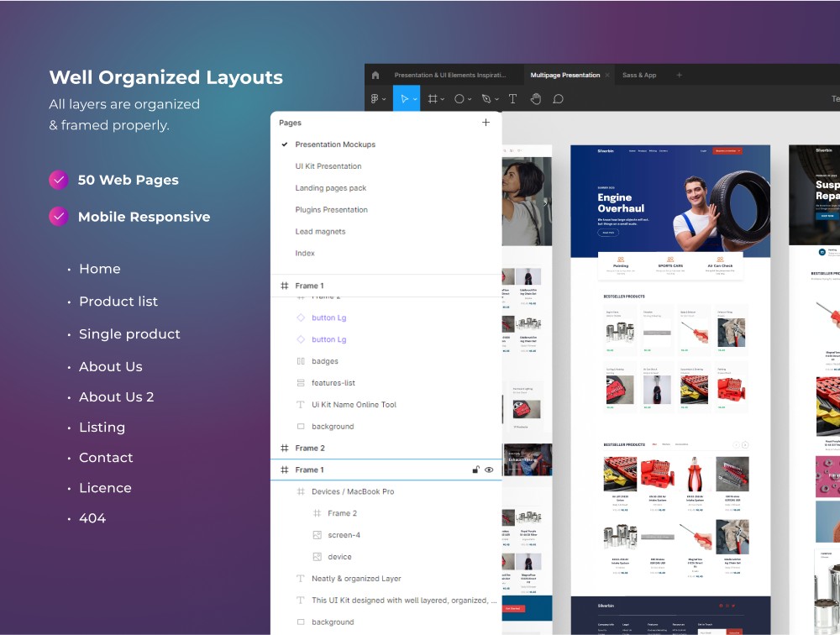Click Single product item in feature list
Screen dimensions: 840x635
click(129, 333)
